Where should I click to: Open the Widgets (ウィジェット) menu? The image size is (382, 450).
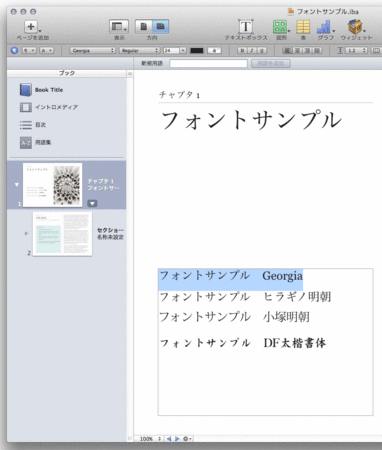point(355,27)
